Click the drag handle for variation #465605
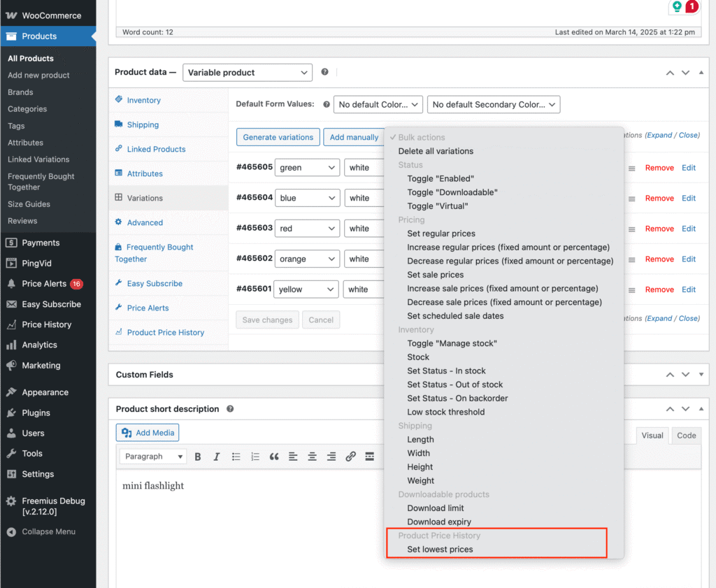716x588 pixels. tap(631, 168)
